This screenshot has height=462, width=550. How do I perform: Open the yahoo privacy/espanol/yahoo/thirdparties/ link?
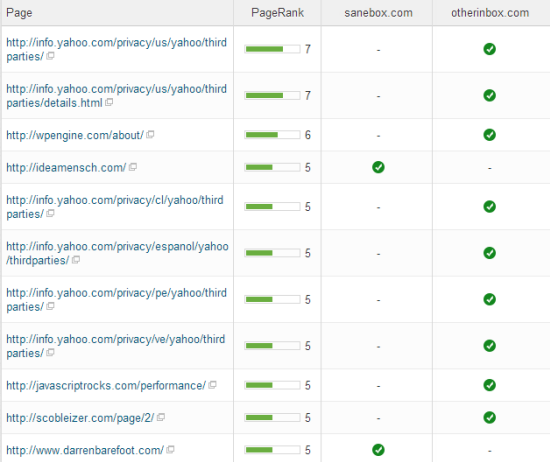click(x=117, y=253)
